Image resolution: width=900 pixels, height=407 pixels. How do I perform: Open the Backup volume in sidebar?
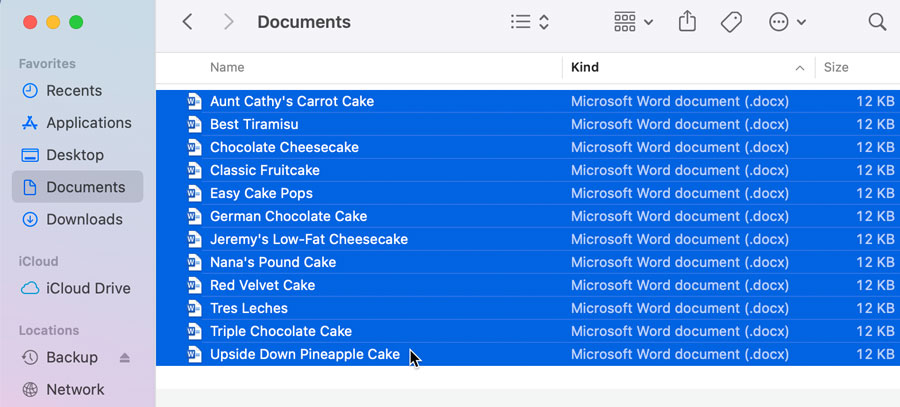72,358
